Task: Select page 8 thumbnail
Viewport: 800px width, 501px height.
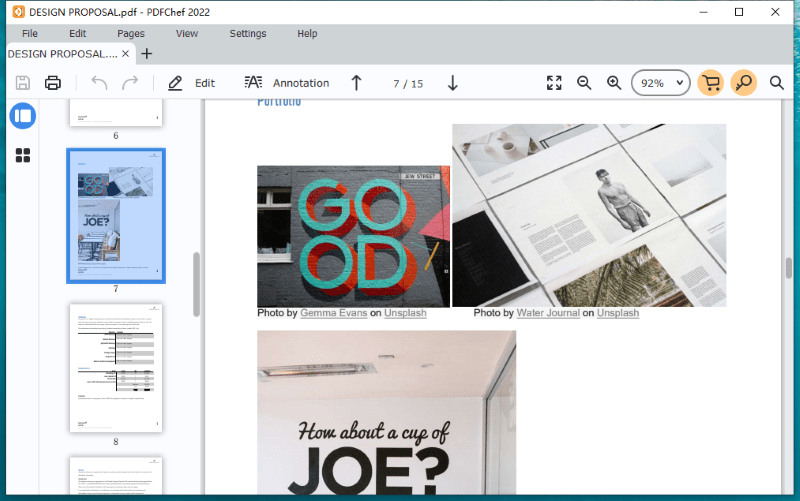Action: coord(115,368)
